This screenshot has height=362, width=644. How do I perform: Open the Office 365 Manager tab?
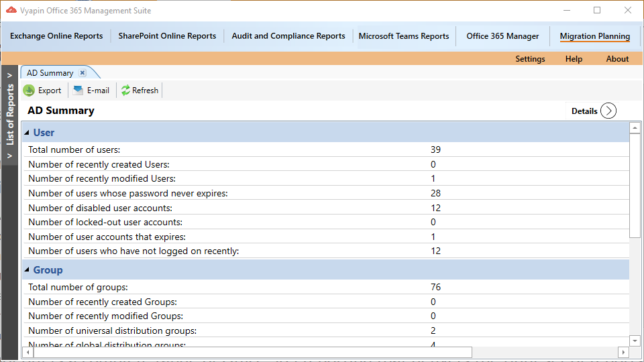tap(502, 36)
